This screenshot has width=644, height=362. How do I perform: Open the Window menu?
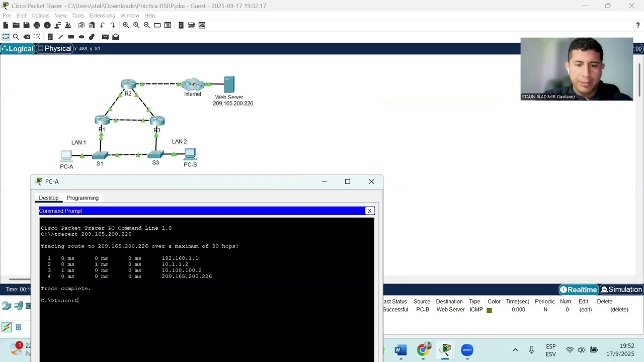(129, 16)
